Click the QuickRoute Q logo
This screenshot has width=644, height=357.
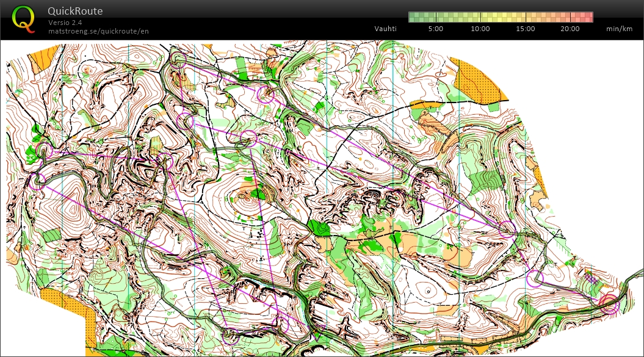pos(23,18)
